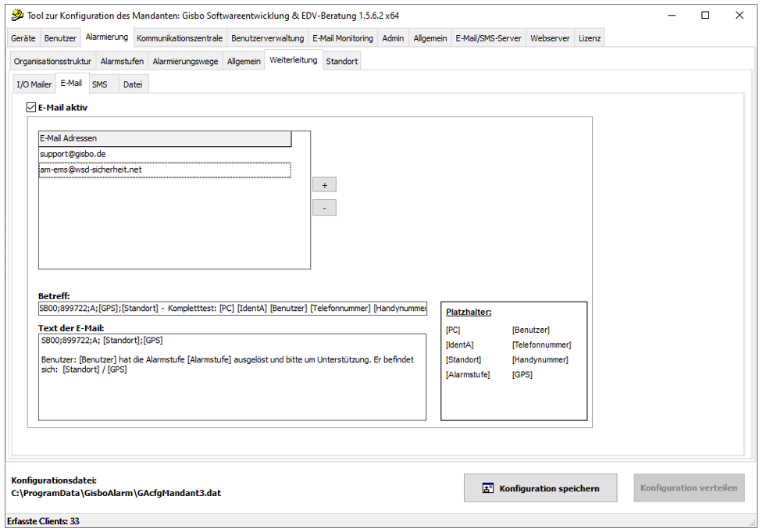Click the [Benutzer] placeholder in Platzhalter box
This screenshot has height=532, width=763.
pyautogui.click(x=530, y=330)
